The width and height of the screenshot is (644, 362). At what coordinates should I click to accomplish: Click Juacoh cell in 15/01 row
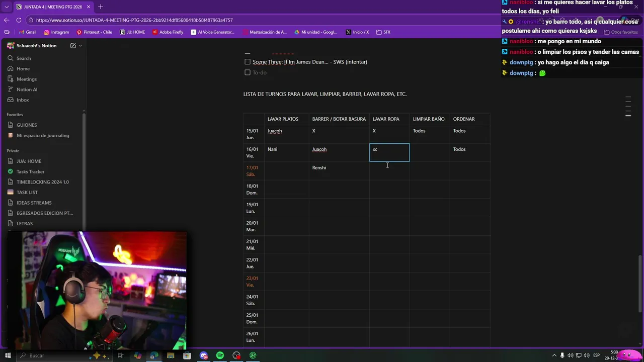286,134
